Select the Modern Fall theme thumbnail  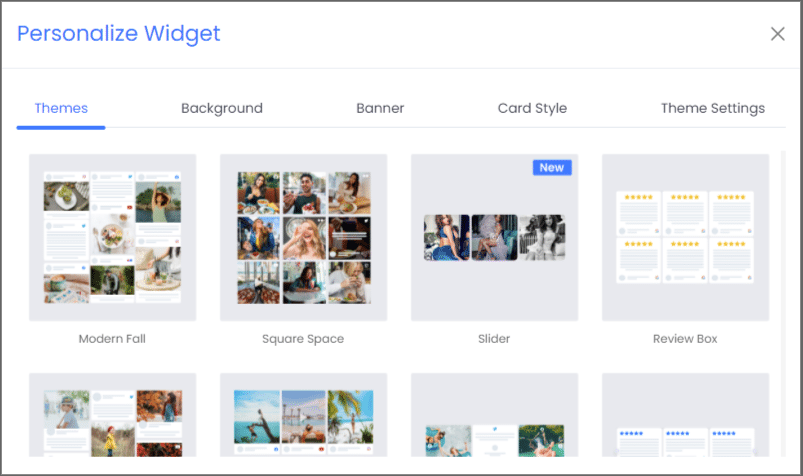tap(113, 237)
